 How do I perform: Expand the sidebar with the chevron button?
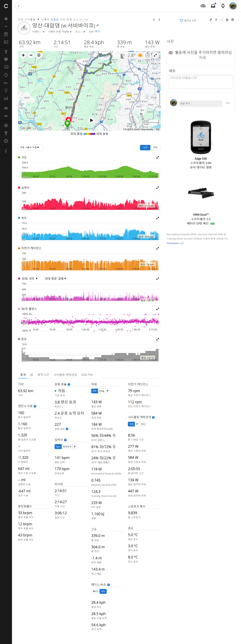click(18, 6)
